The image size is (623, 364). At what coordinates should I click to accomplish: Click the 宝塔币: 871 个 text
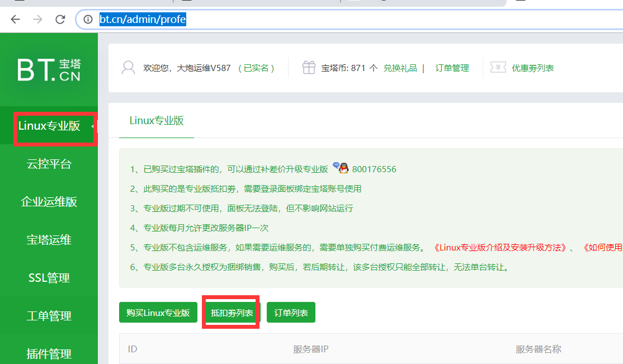point(349,68)
